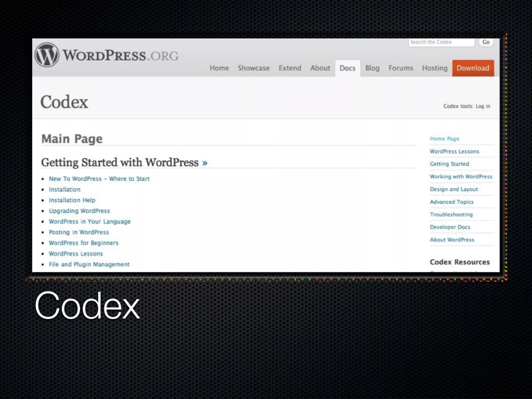Click the » arrow after Getting Started
Viewport: 532px width, 399px height.
pos(205,163)
